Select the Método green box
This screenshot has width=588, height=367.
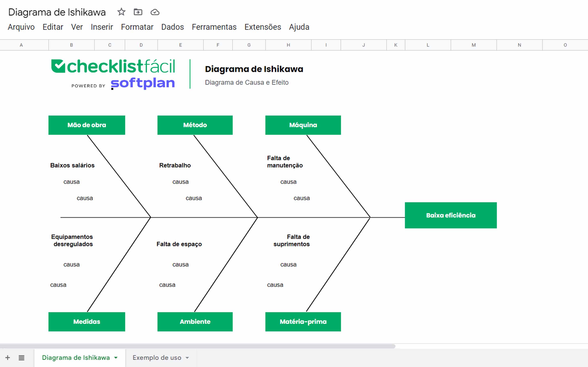coord(195,125)
